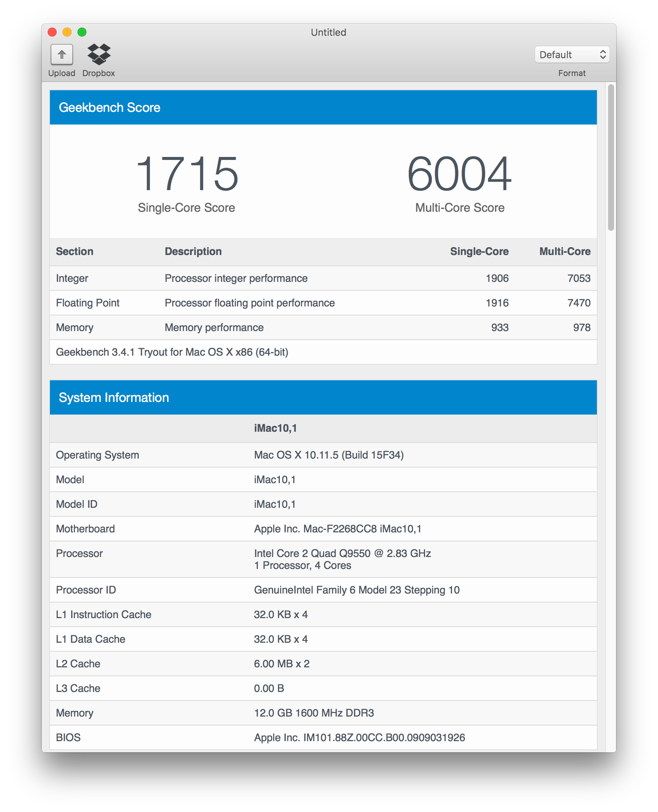Click the Geekbench 3.4.1 Tryout version line
The height and width of the screenshot is (812, 658).
[x=172, y=352]
